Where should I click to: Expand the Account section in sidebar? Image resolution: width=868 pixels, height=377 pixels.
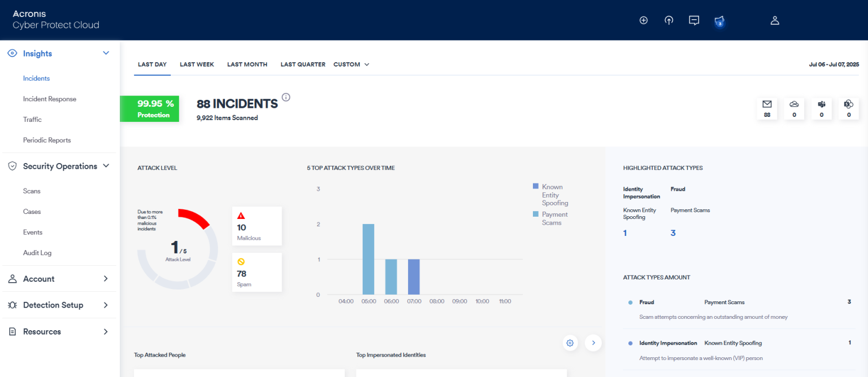[39, 278]
